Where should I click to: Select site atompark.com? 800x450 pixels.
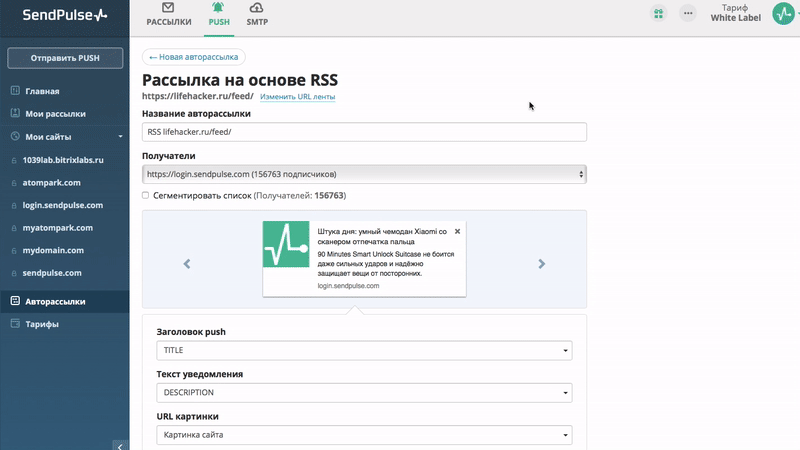[52, 183]
